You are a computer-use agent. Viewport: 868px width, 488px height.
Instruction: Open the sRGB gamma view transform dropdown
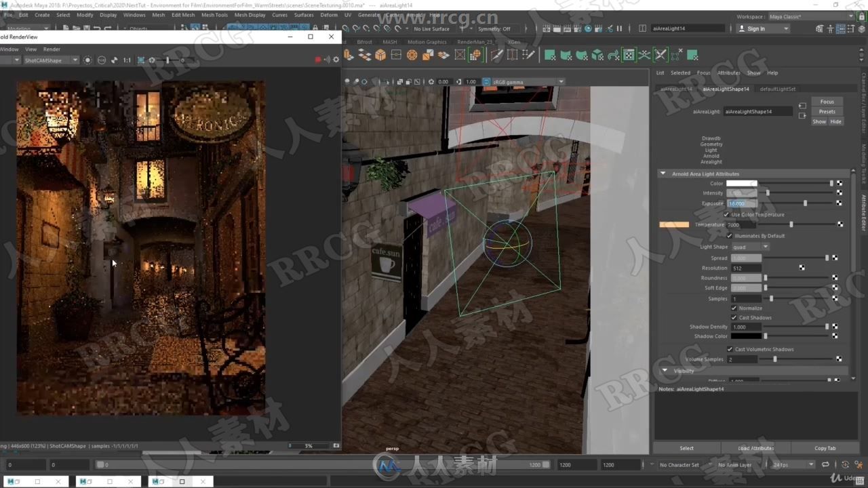528,82
